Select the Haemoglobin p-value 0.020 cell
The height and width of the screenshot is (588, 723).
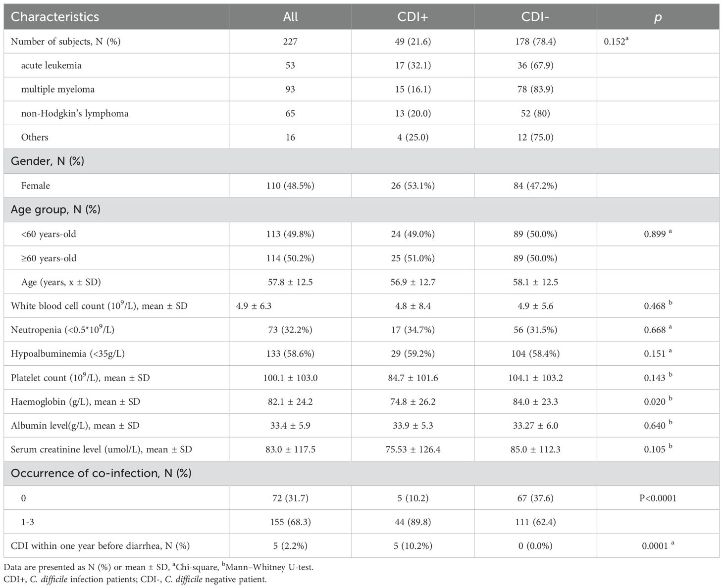[655, 402]
